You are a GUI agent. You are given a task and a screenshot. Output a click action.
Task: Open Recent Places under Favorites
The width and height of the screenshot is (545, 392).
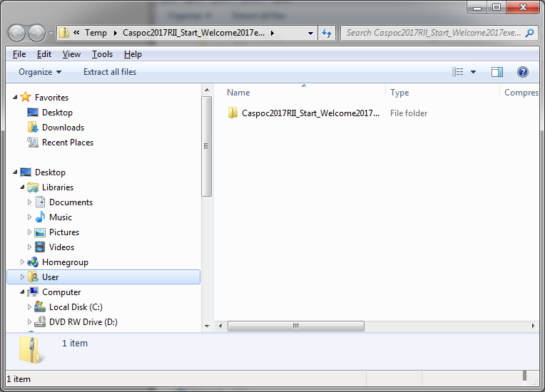(68, 142)
